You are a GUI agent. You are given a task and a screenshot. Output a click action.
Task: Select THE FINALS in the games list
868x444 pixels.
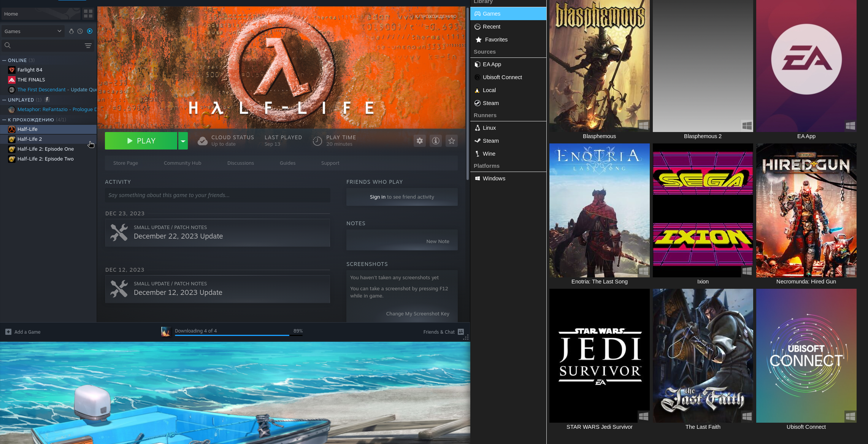point(48,80)
